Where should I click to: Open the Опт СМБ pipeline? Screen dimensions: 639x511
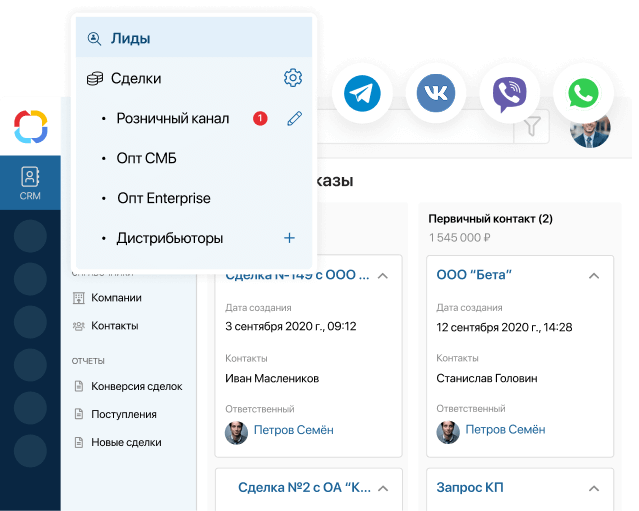pos(146,158)
